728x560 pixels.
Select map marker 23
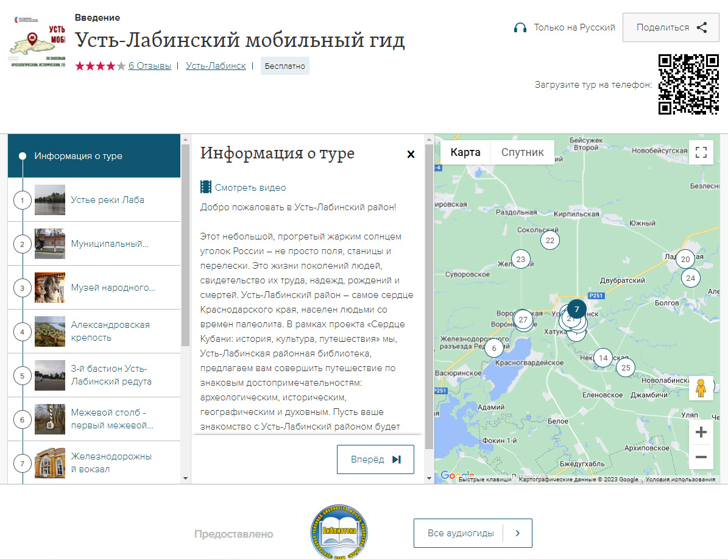(520, 259)
